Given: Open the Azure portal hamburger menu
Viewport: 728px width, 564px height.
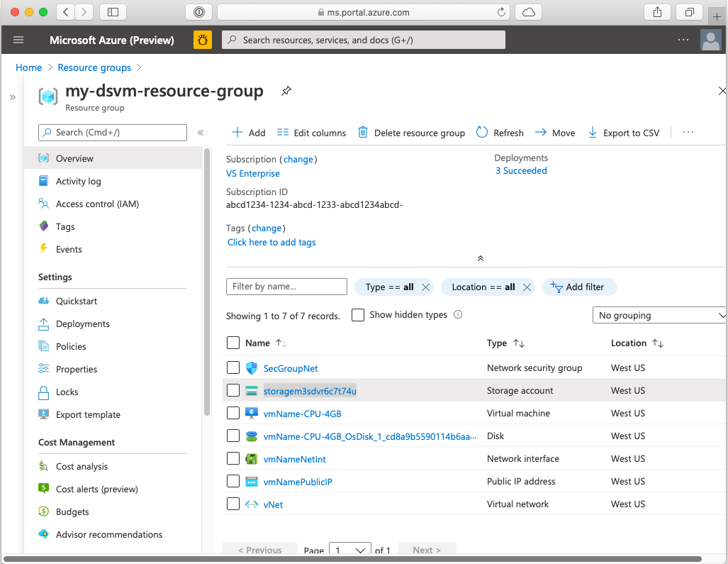Looking at the screenshot, I should click(18, 40).
